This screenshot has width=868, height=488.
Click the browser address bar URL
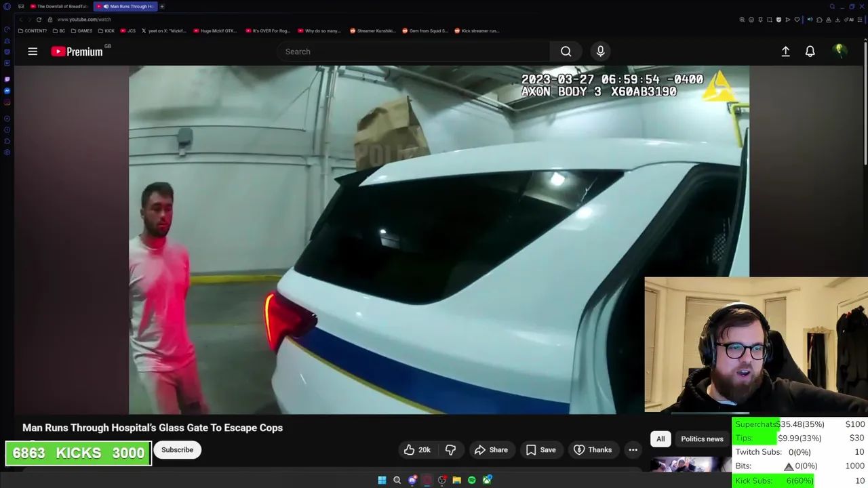coord(84,20)
